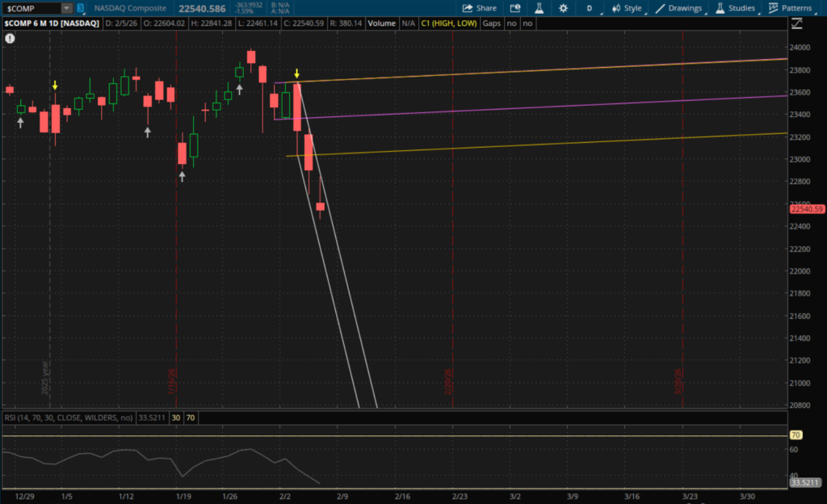
Task: Click the yellow down arrow above the 2/3 candle
Action: click(x=297, y=73)
